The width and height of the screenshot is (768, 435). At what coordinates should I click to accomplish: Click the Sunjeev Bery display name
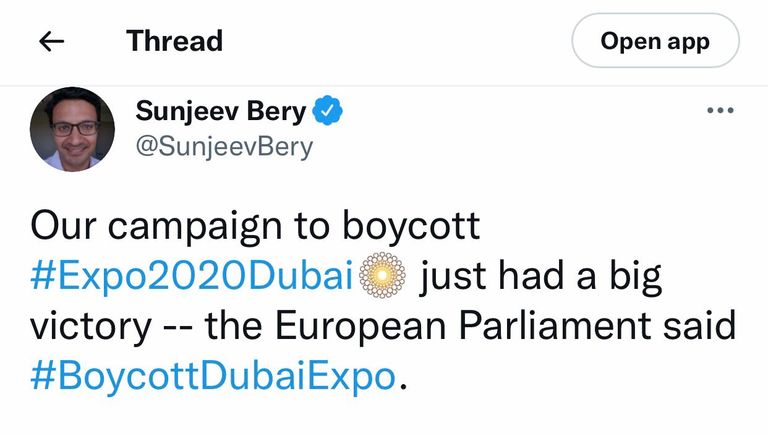220,111
